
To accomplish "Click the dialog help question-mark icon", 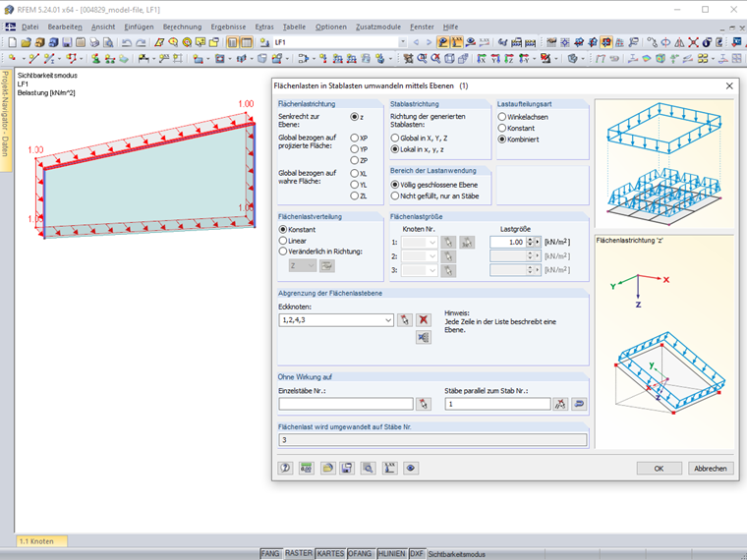I will pos(285,468).
